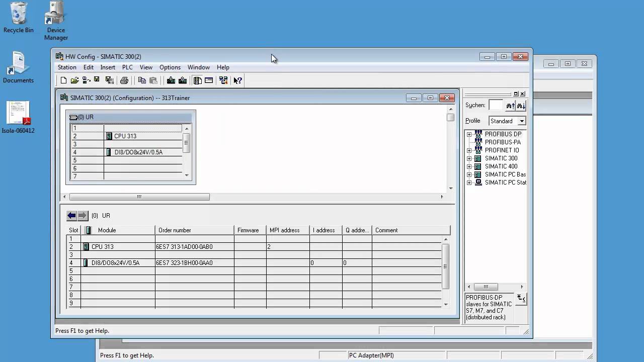Open the Edit menu
Image resolution: width=644 pixels, height=362 pixels.
(89, 67)
